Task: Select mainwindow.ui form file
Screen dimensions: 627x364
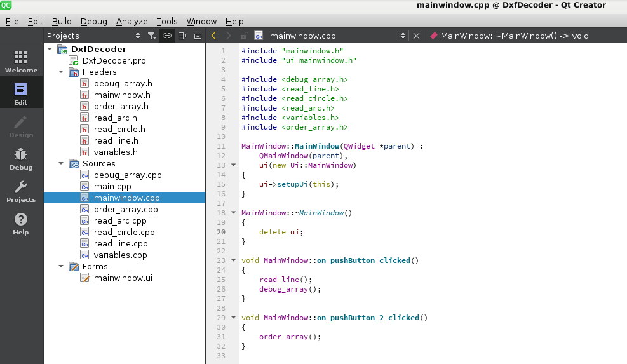Action: (123, 278)
